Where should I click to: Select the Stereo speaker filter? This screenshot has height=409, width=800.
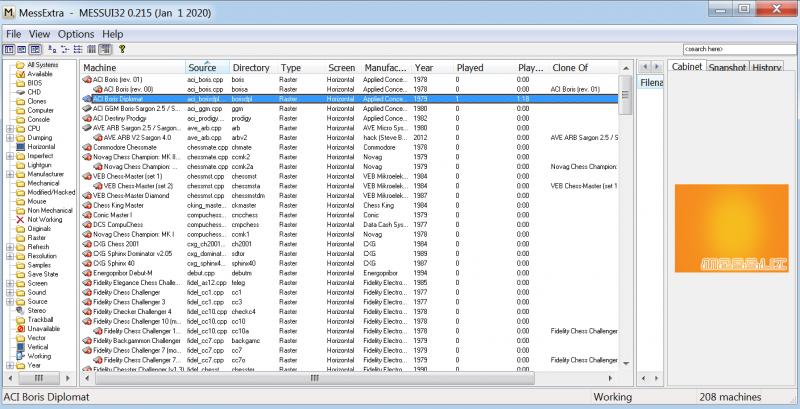36,310
